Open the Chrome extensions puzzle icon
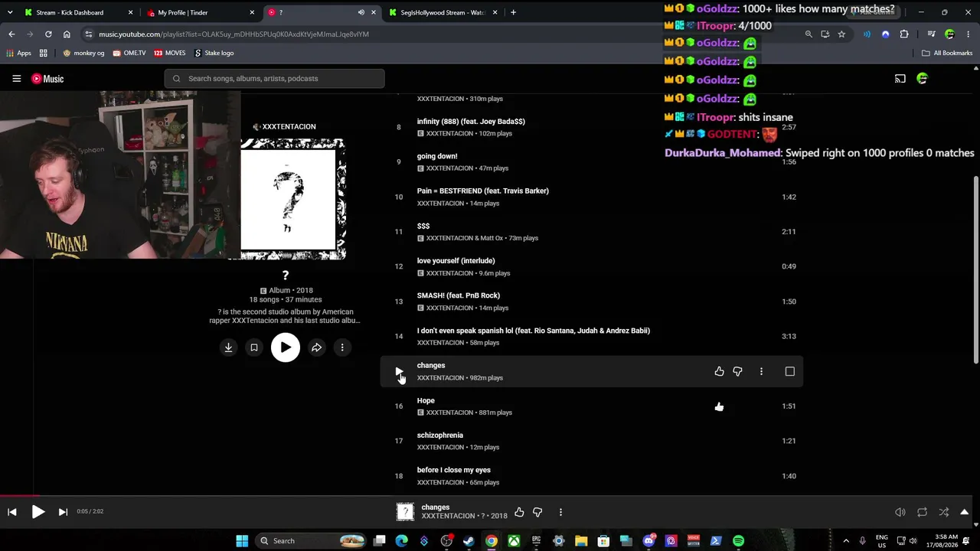The width and height of the screenshot is (980, 551). coord(904,34)
